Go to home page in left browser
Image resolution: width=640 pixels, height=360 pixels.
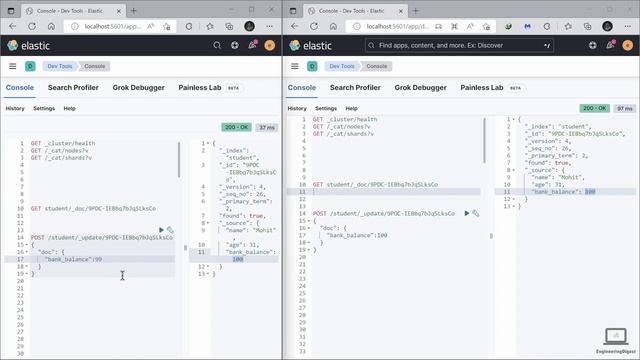(x=51, y=26)
